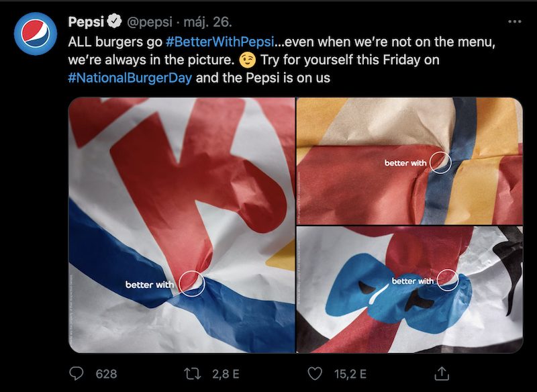Open the Pepsi display name link
This screenshot has height=392, width=537.
pyautogui.click(x=87, y=22)
